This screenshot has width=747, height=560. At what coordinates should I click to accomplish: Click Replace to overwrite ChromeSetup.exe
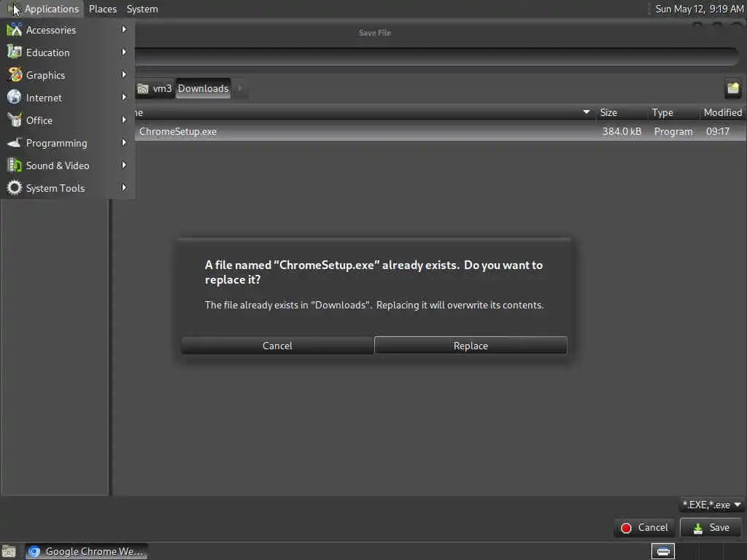(x=471, y=346)
